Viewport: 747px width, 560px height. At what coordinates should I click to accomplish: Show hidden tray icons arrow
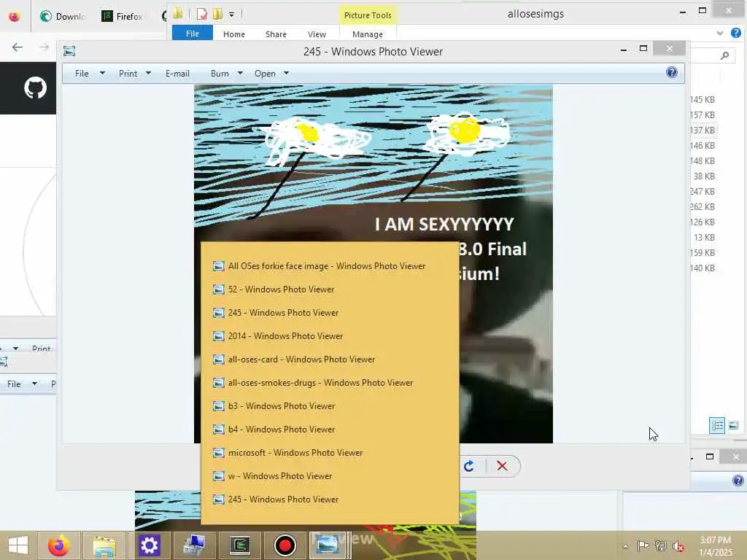point(625,546)
